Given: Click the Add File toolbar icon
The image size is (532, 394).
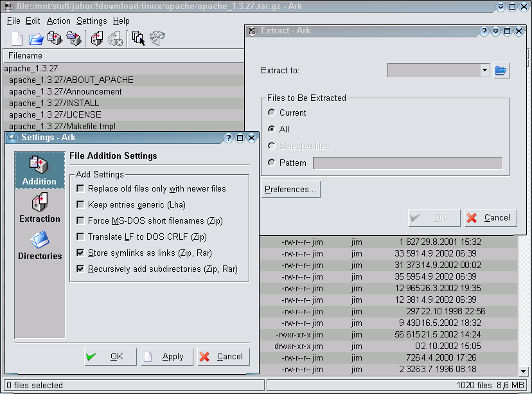Looking at the screenshot, I should [x=55, y=39].
